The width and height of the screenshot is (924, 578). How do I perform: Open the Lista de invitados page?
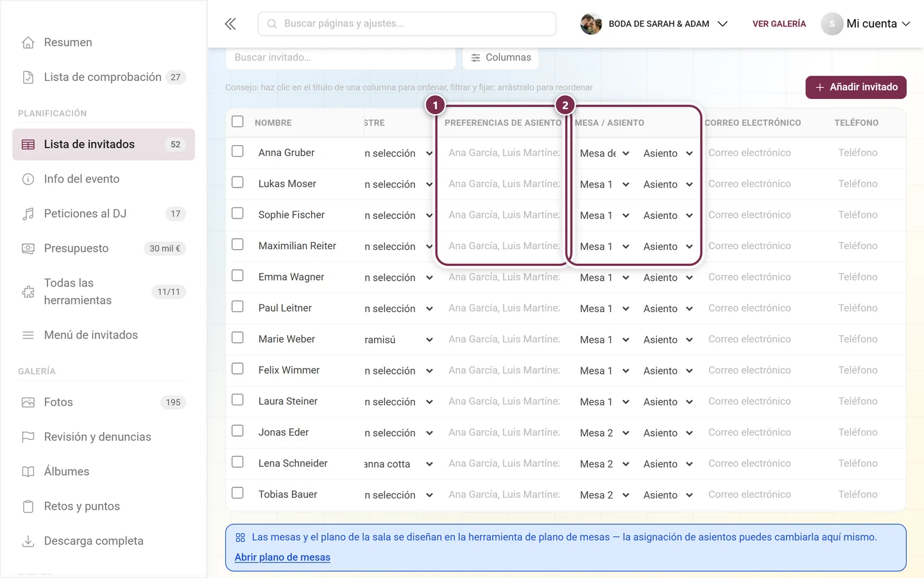(x=103, y=144)
